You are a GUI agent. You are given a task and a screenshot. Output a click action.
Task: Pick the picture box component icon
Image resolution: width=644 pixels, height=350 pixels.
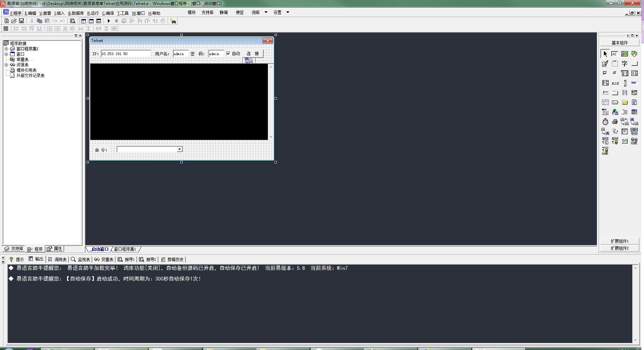(624, 54)
